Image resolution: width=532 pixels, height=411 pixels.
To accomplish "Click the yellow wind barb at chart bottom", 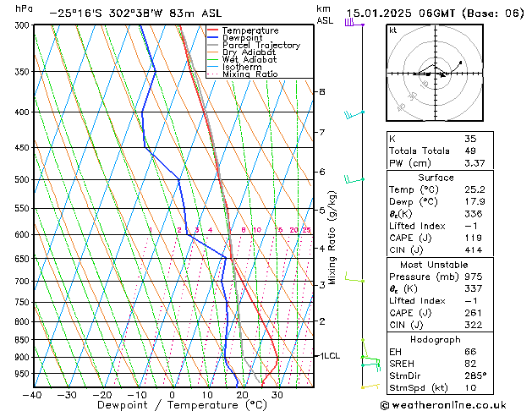I will [370, 386].
